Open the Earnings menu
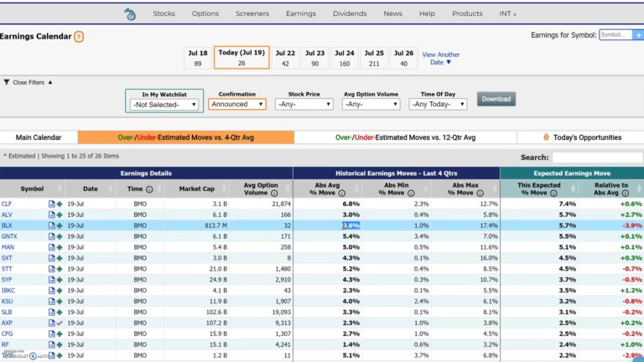Image resolution: width=644 pixels, height=362 pixels. pos(301,13)
